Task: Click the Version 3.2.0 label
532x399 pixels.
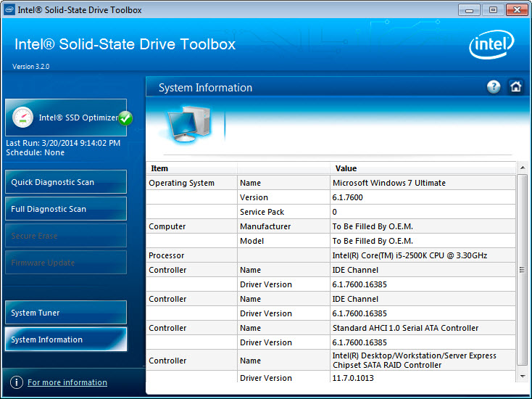Action: click(x=31, y=67)
